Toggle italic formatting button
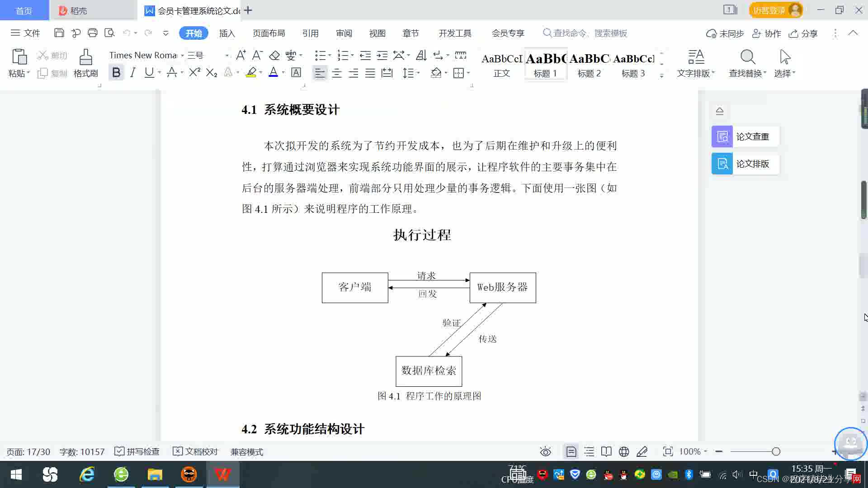Screen dimensions: 868x488 (x=132, y=73)
